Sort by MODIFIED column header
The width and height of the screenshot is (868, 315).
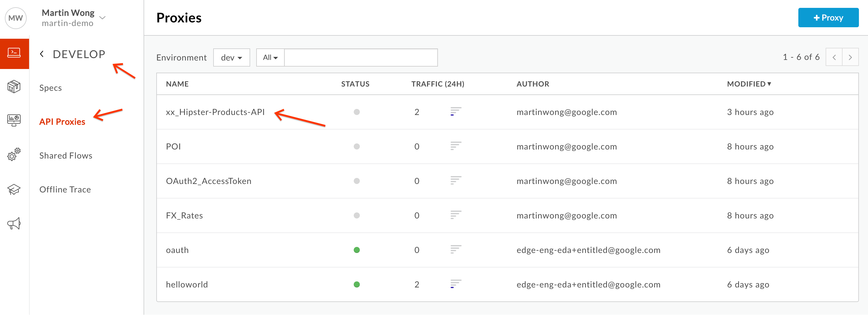point(749,84)
